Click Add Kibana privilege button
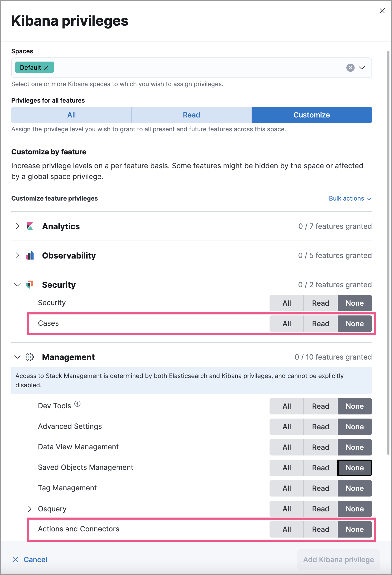This screenshot has width=392, height=575. 338,560
